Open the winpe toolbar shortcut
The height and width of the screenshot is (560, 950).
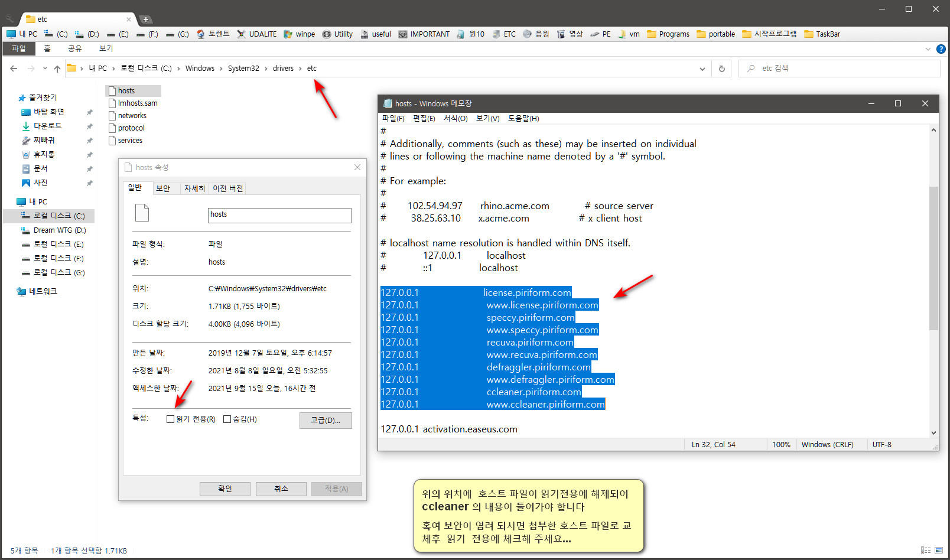[299, 34]
